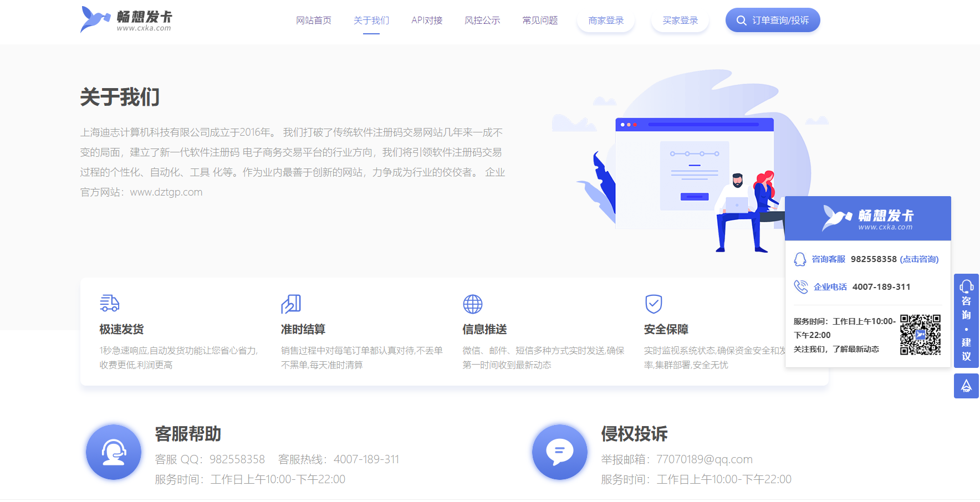Click the 咨询客服 QQ bell icon

click(800, 259)
